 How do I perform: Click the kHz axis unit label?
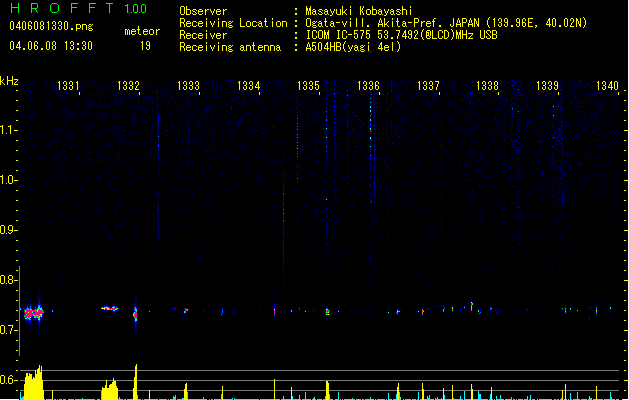click(9, 81)
